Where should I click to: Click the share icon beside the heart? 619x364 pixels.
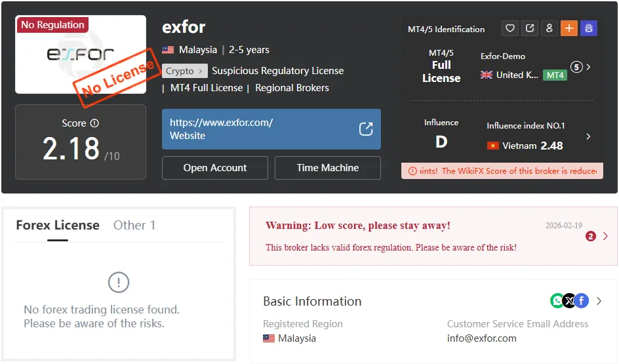[530, 28]
